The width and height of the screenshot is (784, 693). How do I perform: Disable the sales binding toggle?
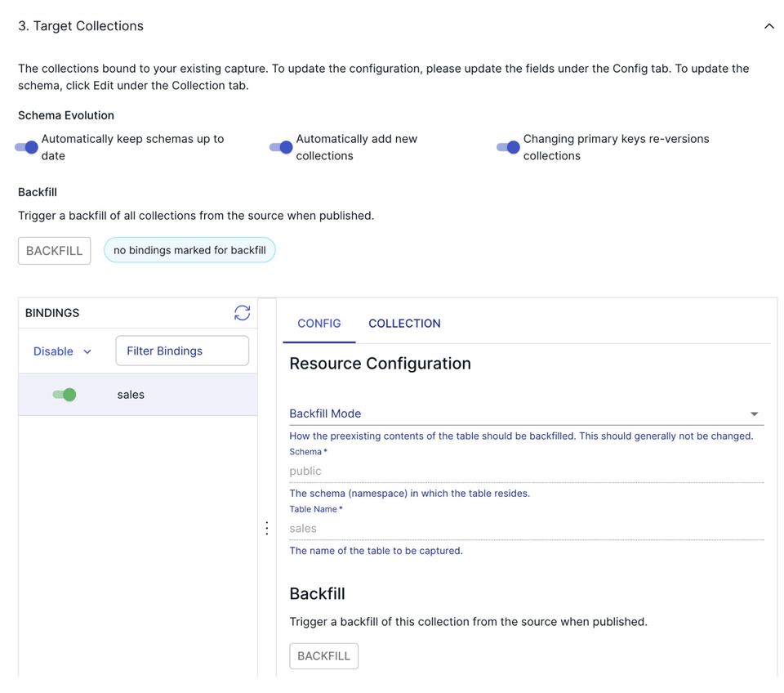65,394
